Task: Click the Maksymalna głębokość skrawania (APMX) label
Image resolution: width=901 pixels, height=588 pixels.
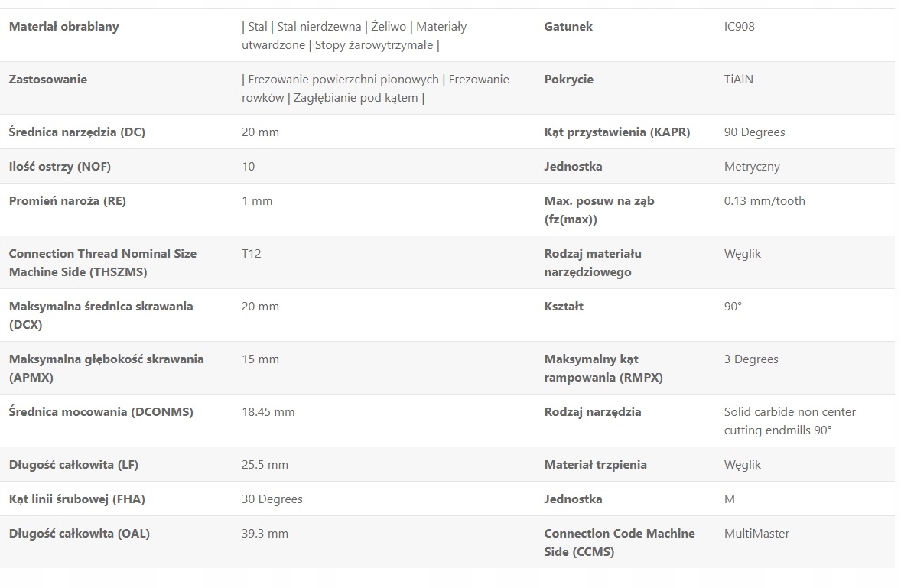Action: click(x=106, y=368)
